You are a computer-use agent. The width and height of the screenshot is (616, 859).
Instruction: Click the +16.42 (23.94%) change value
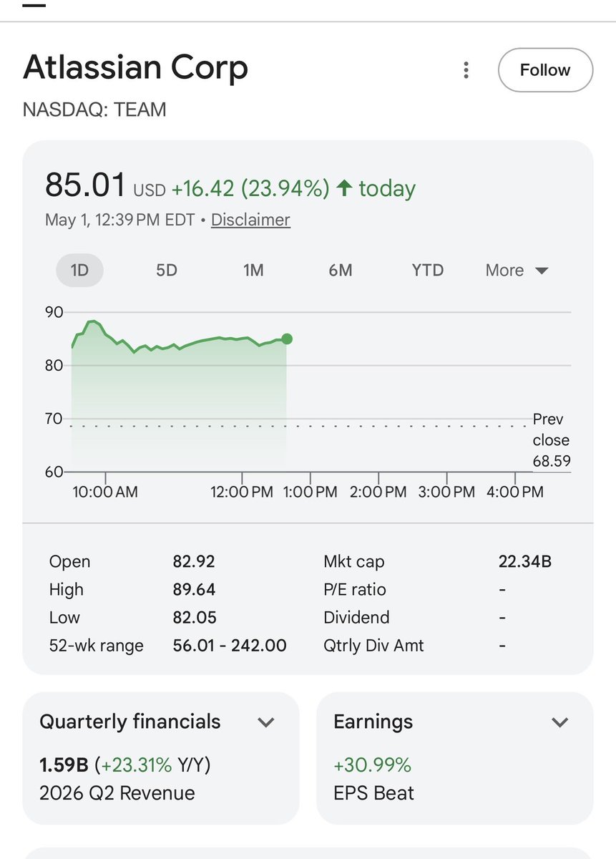pyautogui.click(x=250, y=188)
